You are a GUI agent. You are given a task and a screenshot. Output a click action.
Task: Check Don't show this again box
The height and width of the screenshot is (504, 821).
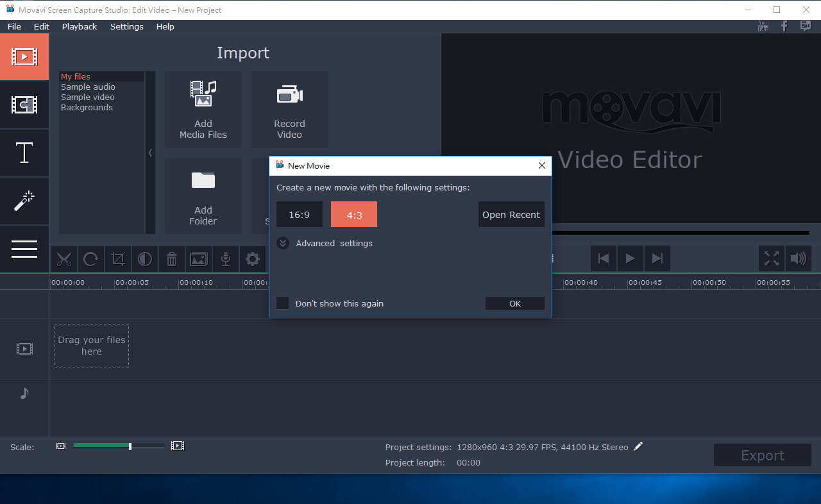282,303
